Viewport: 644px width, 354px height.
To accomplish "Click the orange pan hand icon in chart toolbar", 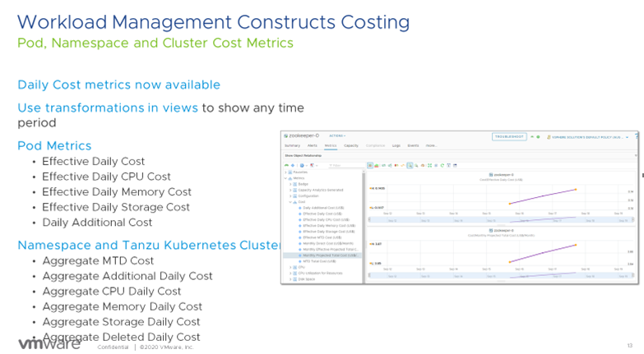I will coord(423,165).
